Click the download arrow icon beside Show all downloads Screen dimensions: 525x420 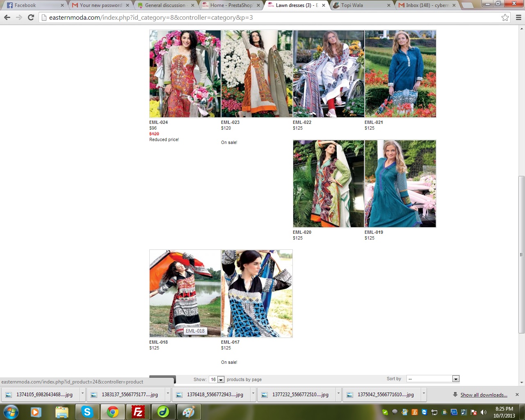[x=455, y=395]
